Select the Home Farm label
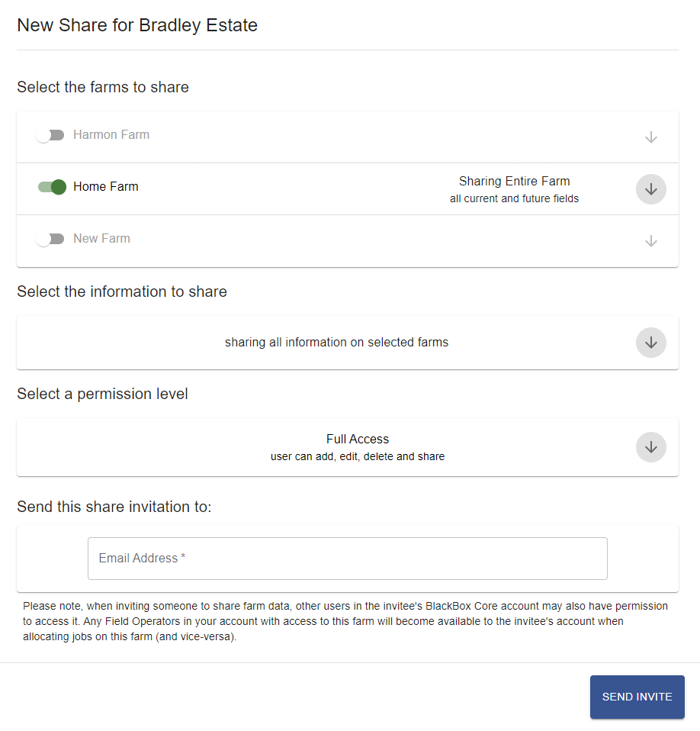 point(106,186)
